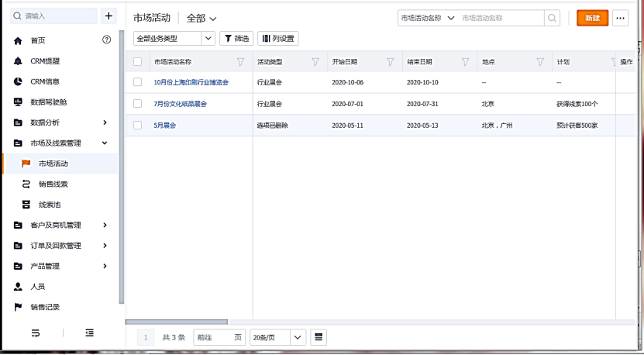This screenshot has width=644, height=355.
Task: Open the 全部业务类型 dropdown
Action: (174, 38)
